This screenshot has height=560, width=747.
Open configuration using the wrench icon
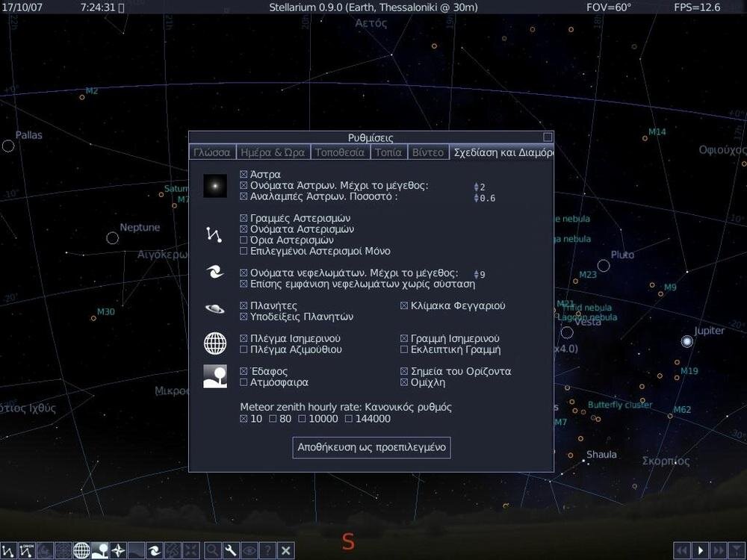(x=229, y=550)
